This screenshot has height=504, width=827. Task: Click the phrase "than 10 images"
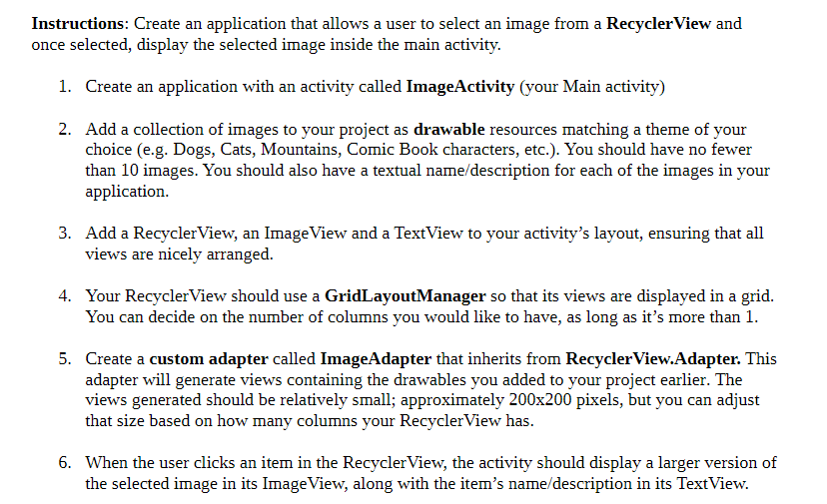tap(142, 171)
